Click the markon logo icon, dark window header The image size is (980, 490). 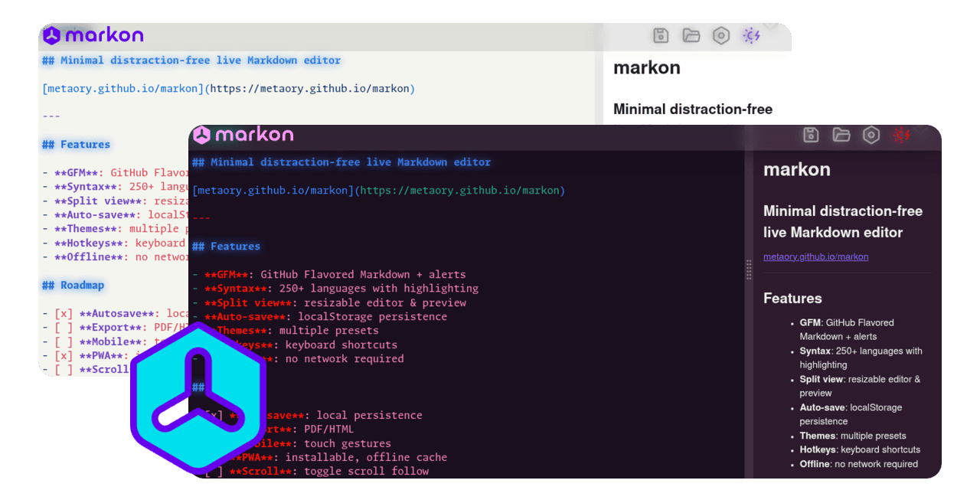click(203, 134)
